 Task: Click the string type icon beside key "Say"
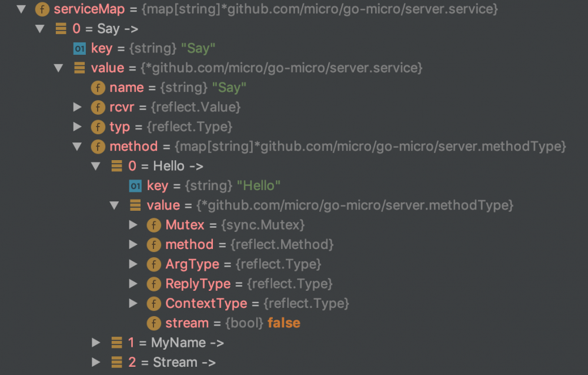(79, 48)
